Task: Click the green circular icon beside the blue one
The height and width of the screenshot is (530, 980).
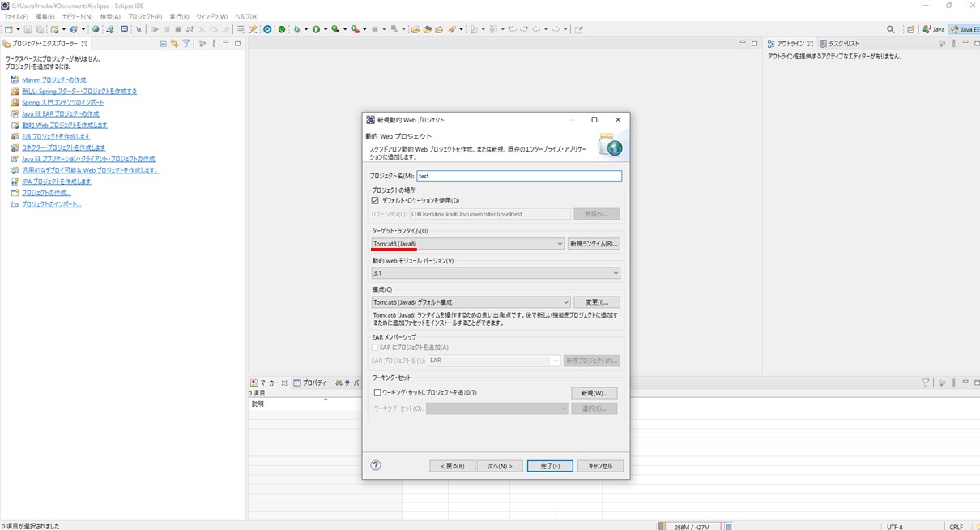Action: (282, 29)
